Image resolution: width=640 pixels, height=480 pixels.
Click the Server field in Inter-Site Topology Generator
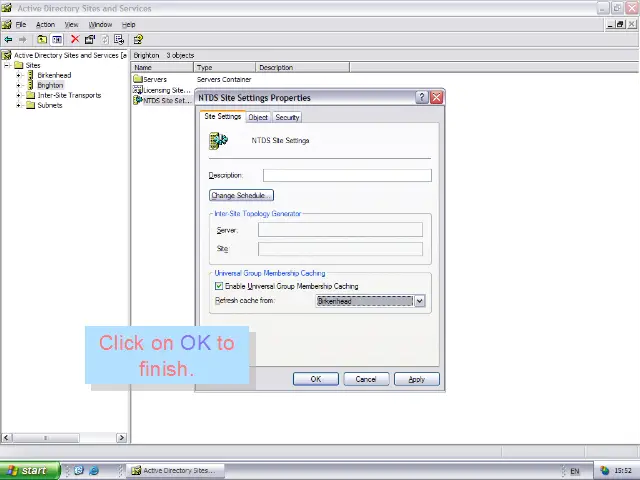click(340, 230)
